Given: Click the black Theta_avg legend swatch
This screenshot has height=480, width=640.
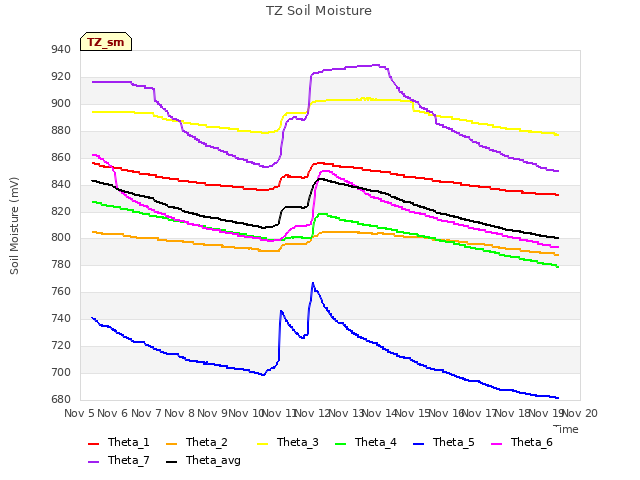Looking at the screenshot, I should click(x=171, y=462).
